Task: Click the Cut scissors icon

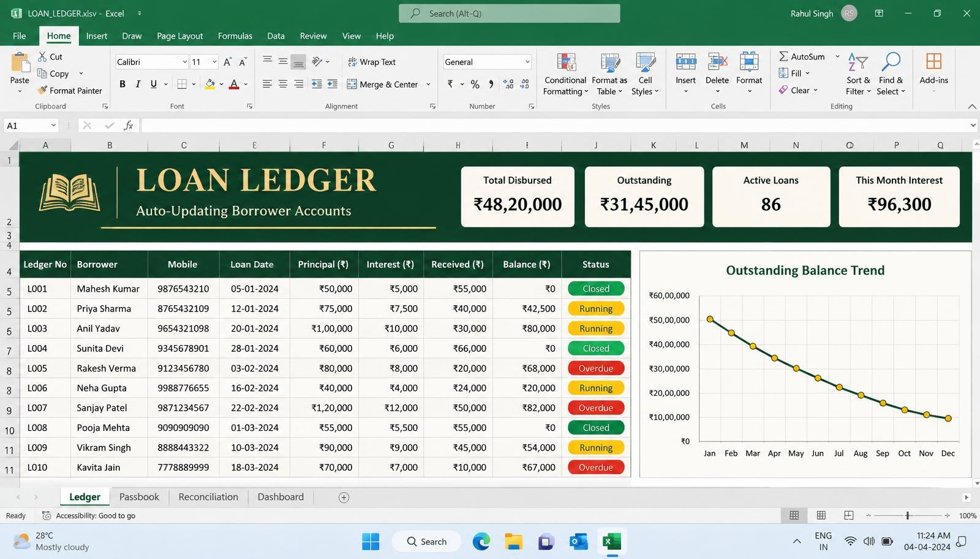Action: (42, 56)
